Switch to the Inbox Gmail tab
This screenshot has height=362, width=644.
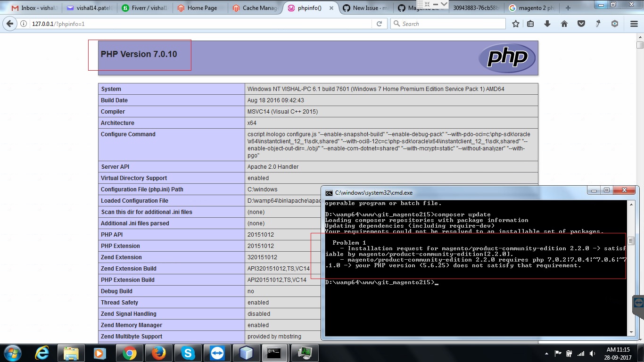tap(33, 8)
